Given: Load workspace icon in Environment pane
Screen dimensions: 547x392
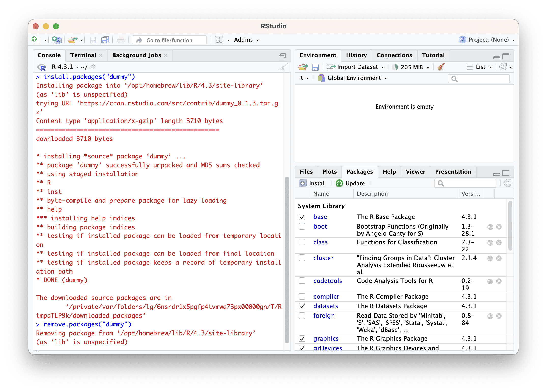Looking at the screenshot, I should pos(303,67).
